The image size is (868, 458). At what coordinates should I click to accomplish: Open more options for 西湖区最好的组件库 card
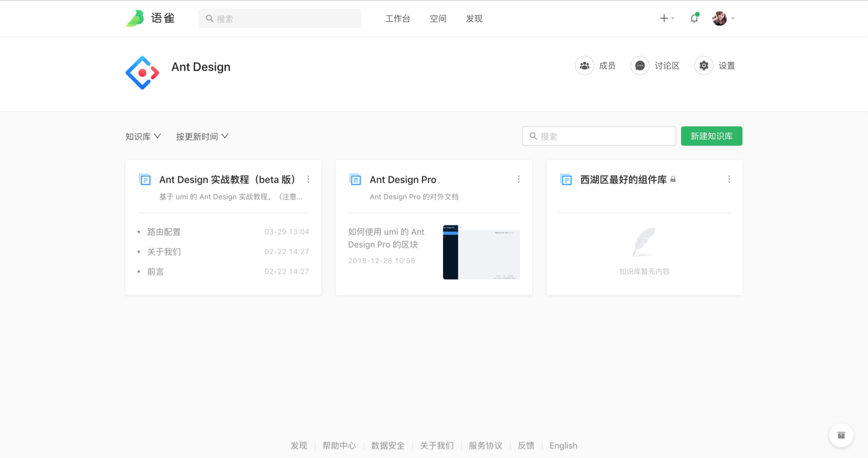pyautogui.click(x=729, y=180)
